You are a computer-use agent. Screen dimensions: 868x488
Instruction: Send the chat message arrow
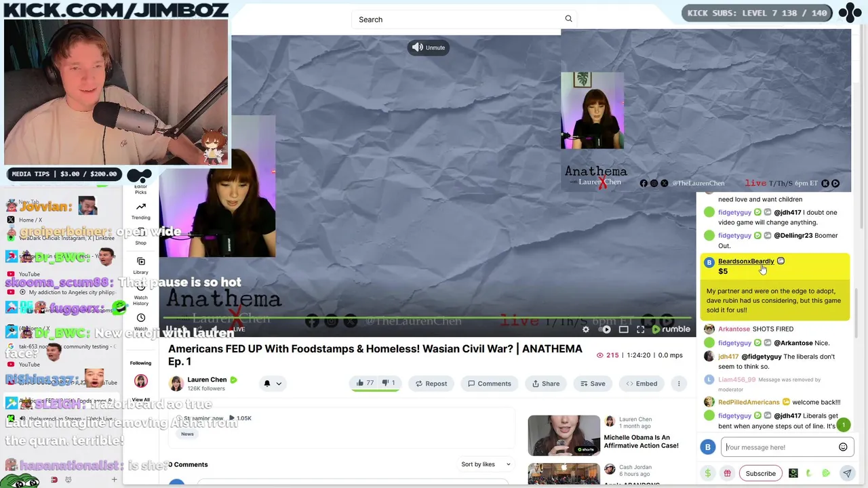847,473
